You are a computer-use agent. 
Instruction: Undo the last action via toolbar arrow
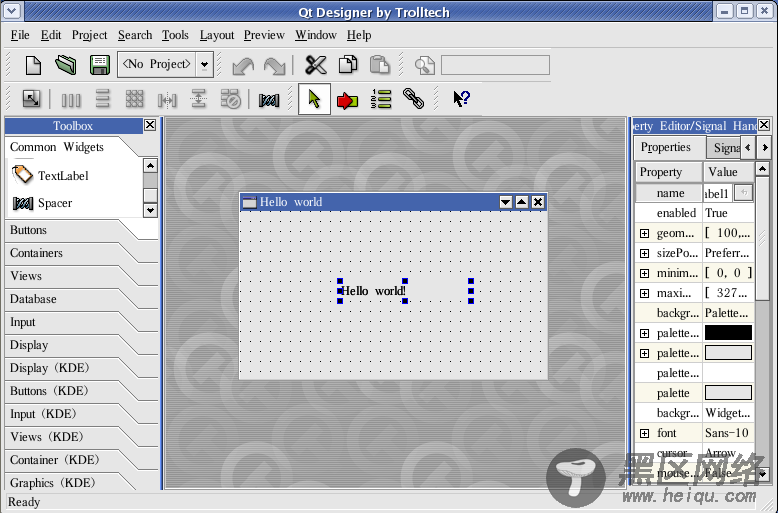tap(243, 65)
